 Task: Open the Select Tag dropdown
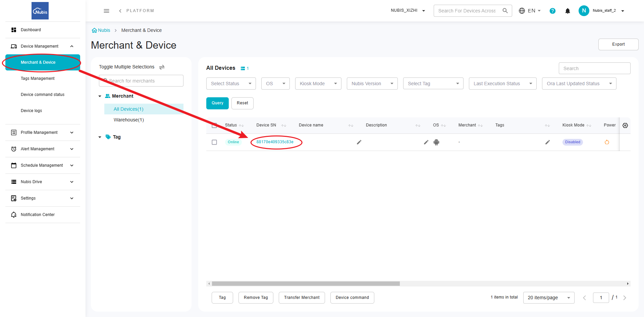tap(433, 84)
